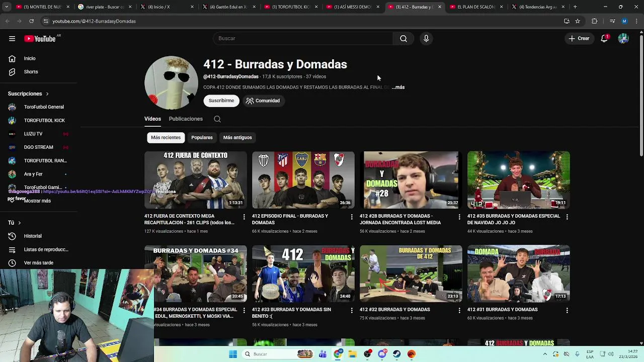The height and width of the screenshot is (362, 644).
Task: Play the Burradas y Domadas #28 thumbnail
Action: (411, 180)
